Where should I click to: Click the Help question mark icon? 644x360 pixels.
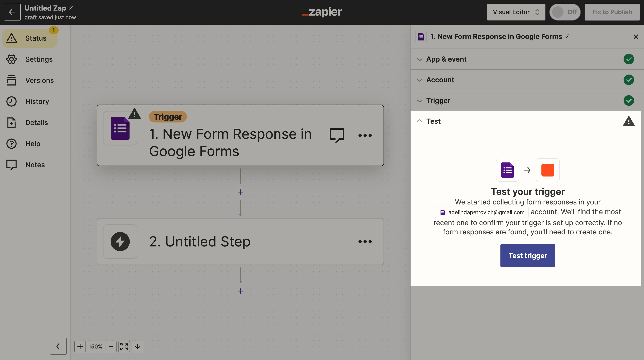tap(11, 144)
